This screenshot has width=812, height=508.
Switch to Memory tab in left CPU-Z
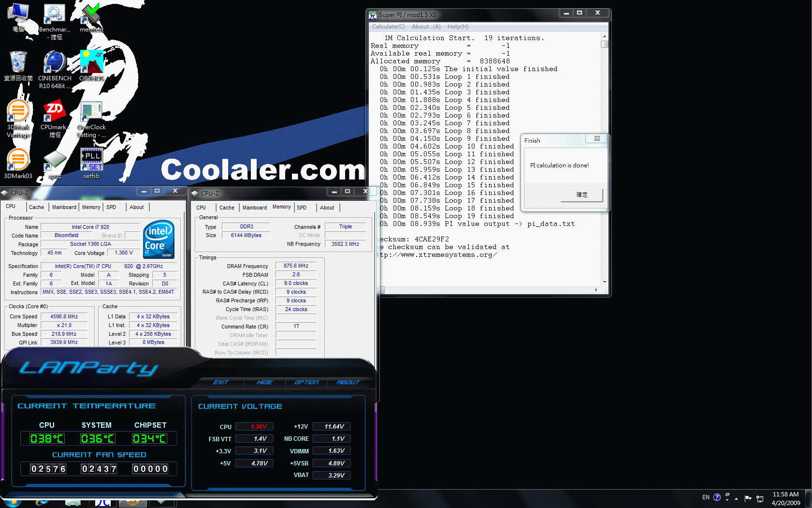tap(91, 207)
